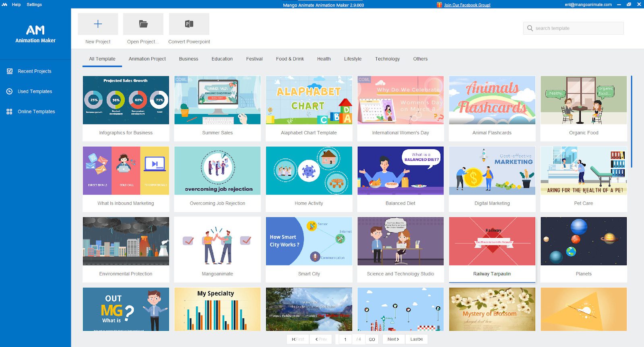
Task: Go to the Next page of templates
Action: (393, 339)
